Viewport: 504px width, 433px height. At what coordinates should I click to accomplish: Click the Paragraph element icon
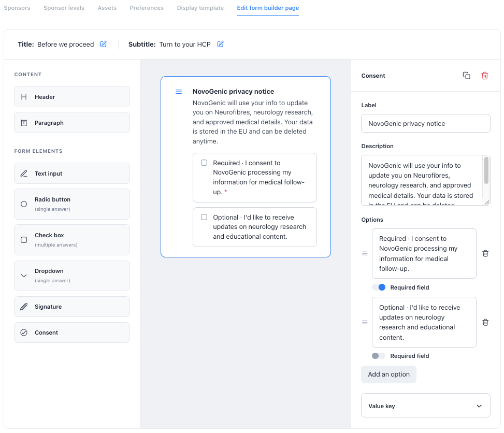[x=24, y=123]
